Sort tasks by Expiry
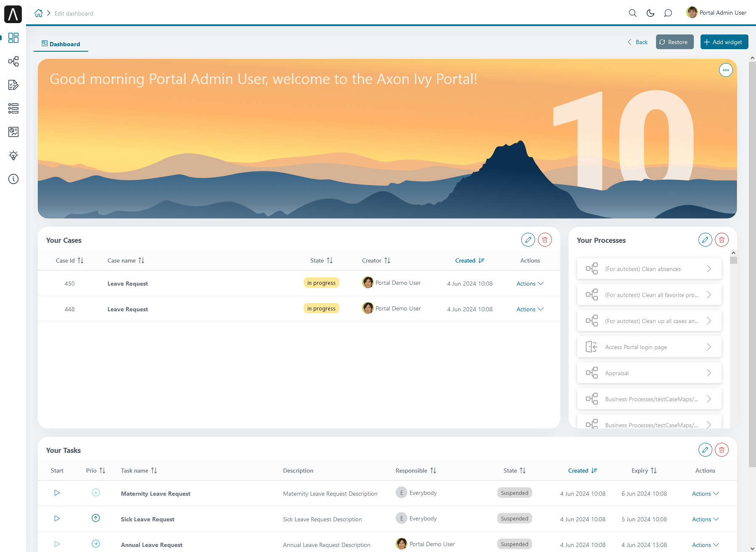This screenshot has width=756, height=552. point(654,471)
